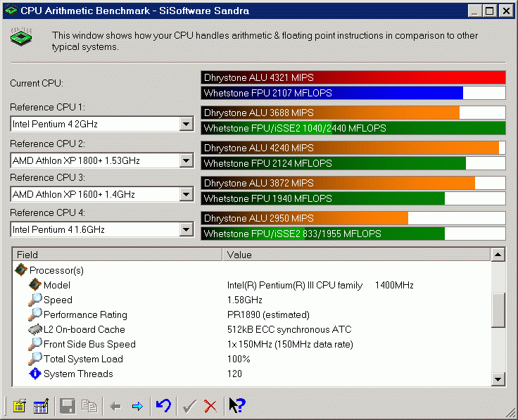Click the value '120' for System Threads
518x420 pixels.
(x=234, y=374)
